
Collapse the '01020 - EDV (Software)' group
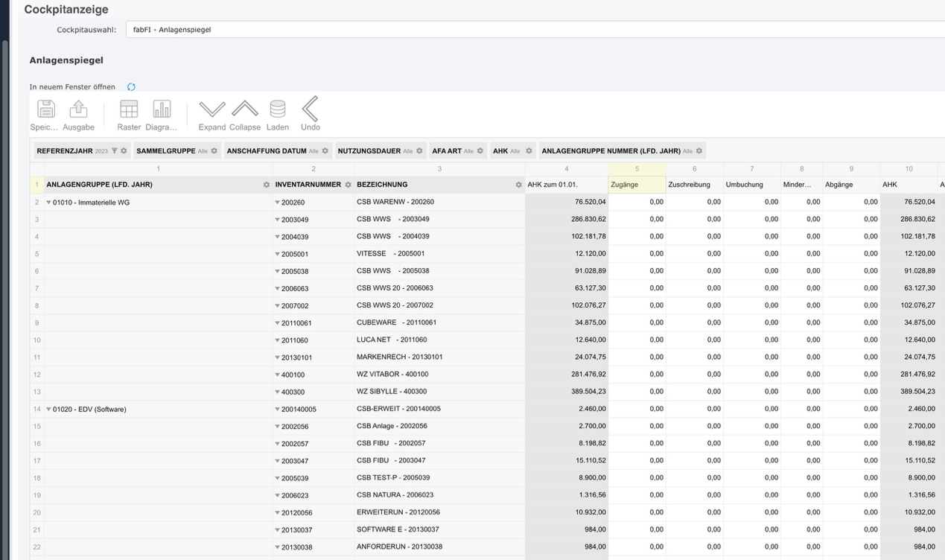49,410
